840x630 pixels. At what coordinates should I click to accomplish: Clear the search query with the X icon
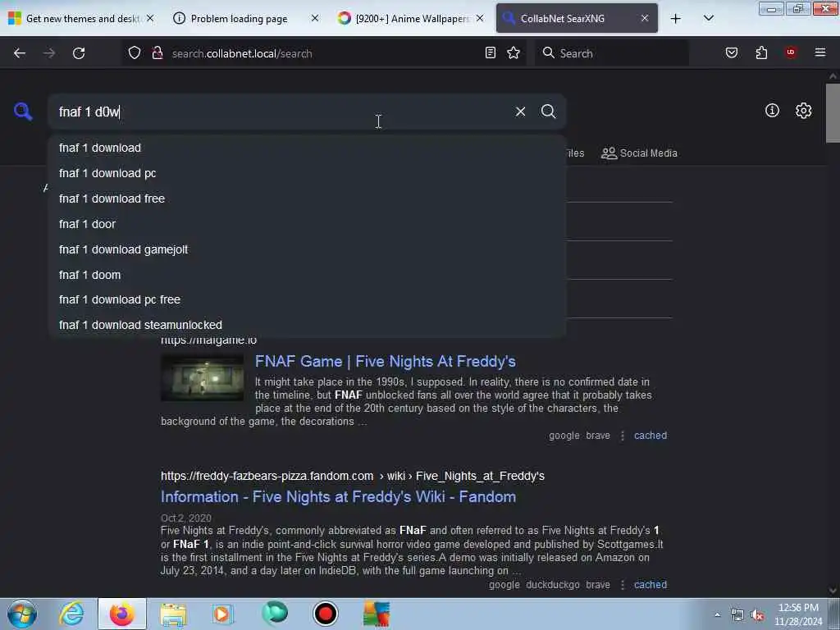520,112
